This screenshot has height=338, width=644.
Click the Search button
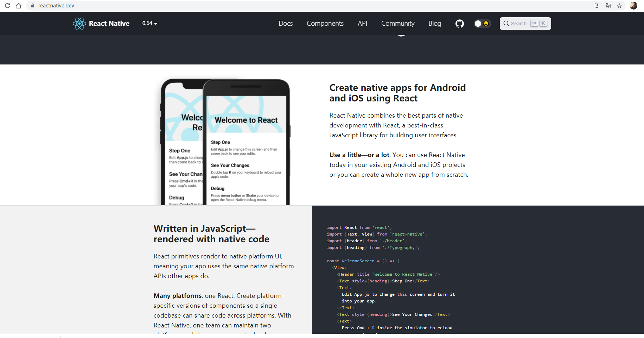click(x=525, y=23)
